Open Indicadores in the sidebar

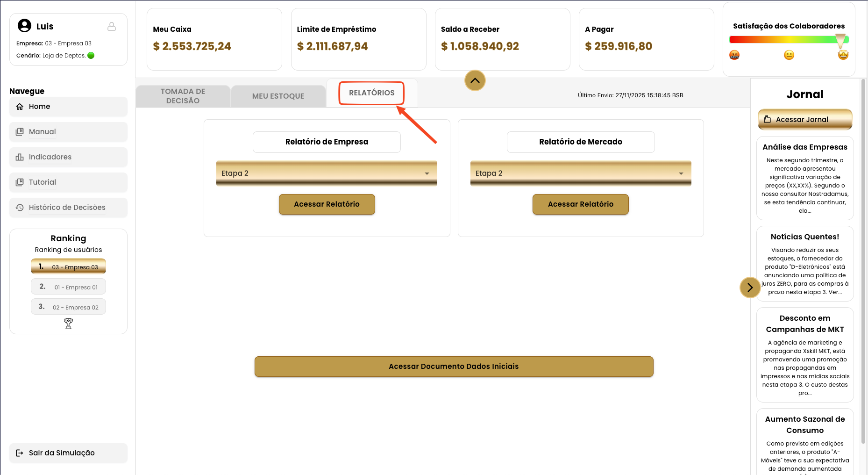[68, 157]
